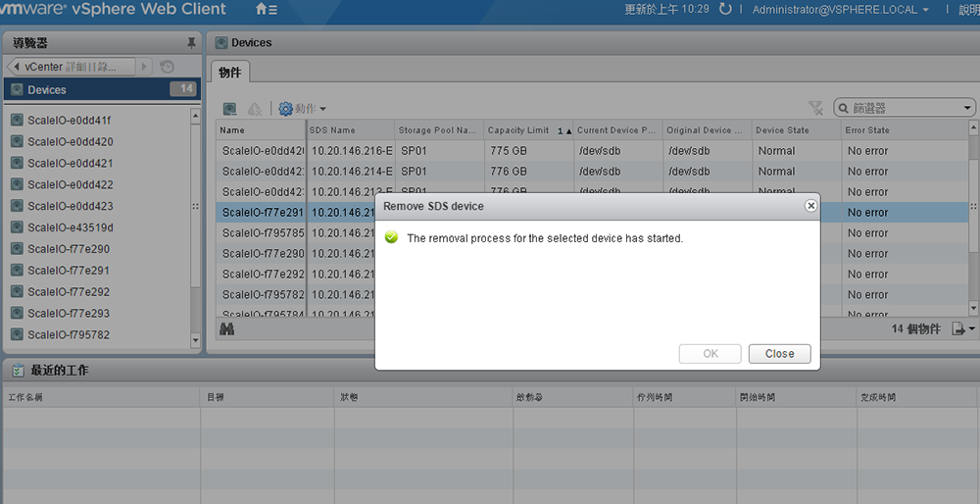This screenshot has height=504, width=980.
Task: Sort by Original Device column header
Action: 709,130
